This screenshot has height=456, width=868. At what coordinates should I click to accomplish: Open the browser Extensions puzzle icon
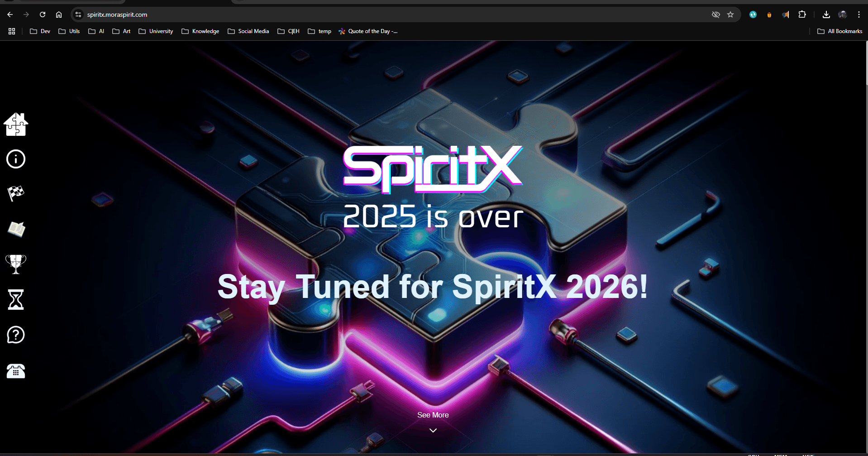tap(802, 14)
